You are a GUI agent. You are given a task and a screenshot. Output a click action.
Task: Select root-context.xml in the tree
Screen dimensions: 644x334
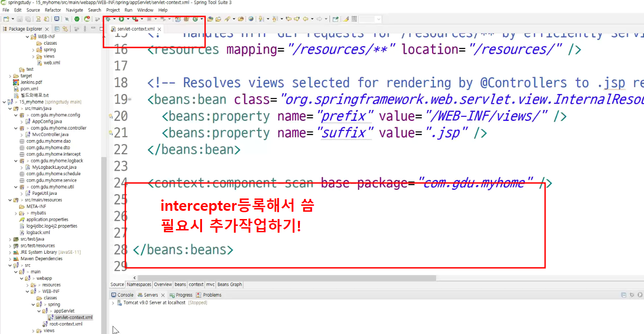(x=66, y=324)
